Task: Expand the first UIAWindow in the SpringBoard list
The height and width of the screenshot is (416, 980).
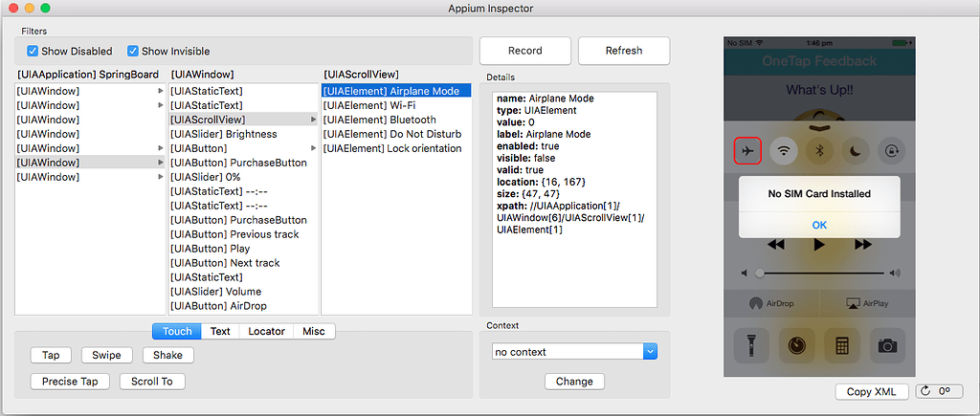Action: [160, 91]
